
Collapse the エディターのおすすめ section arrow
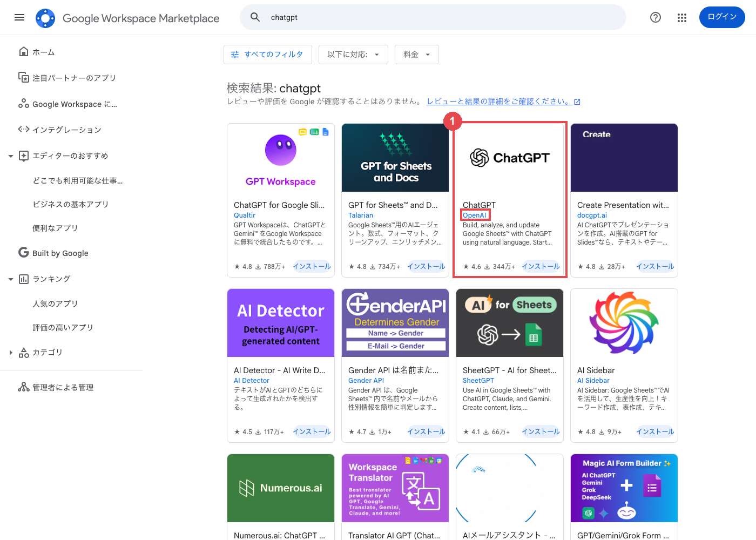(x=11, y=156)
